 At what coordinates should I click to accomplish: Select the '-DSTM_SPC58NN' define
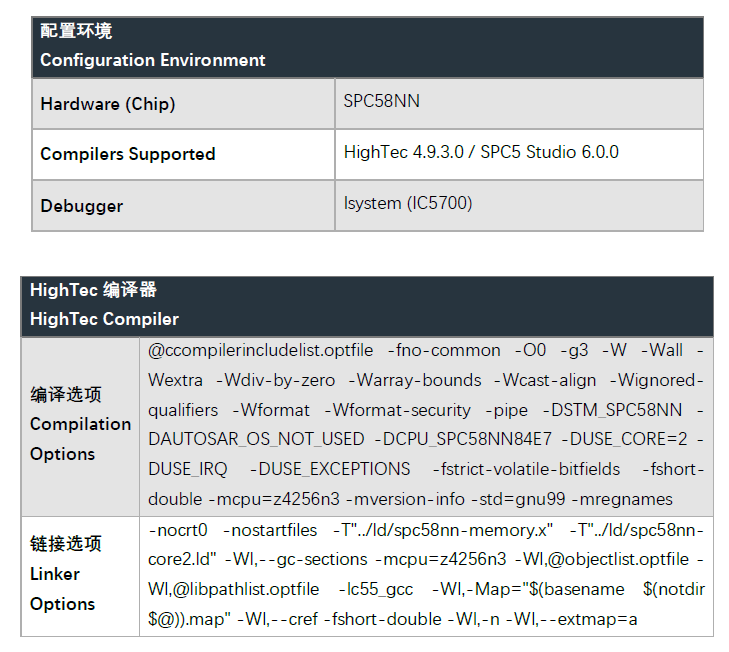click(x=612, y=410)
